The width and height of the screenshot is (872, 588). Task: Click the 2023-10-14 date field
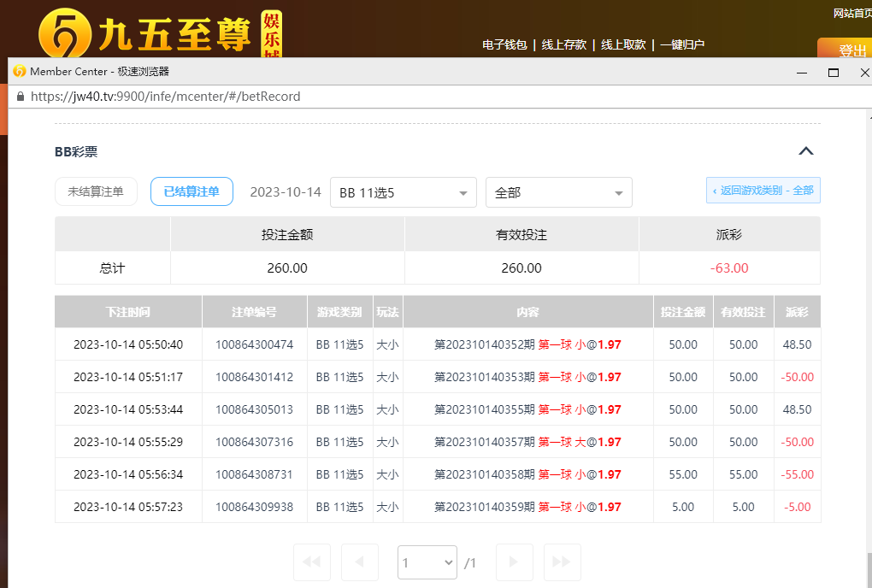point(286,192)
